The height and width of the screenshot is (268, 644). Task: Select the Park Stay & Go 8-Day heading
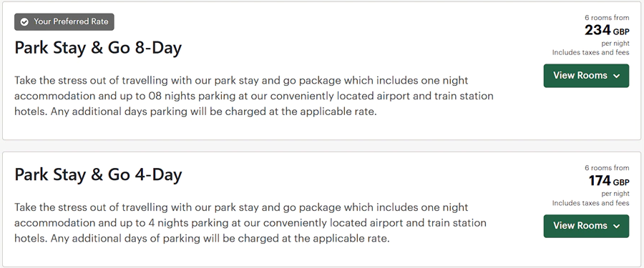tap(98, 48)
